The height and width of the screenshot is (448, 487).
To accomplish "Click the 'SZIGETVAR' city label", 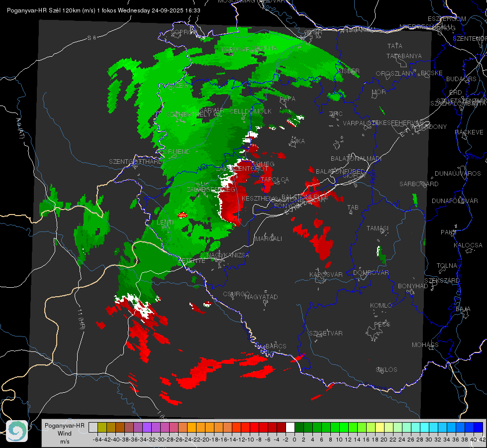I will click(326, 334).
